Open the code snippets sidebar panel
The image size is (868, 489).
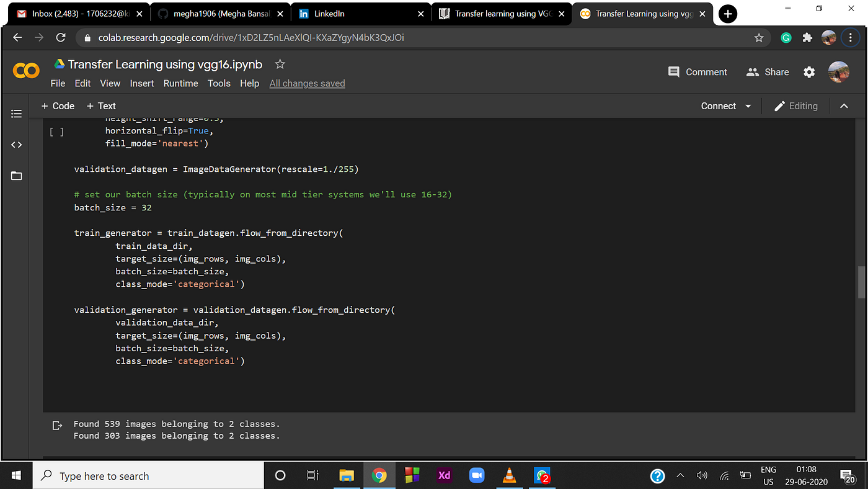point(16,145)
